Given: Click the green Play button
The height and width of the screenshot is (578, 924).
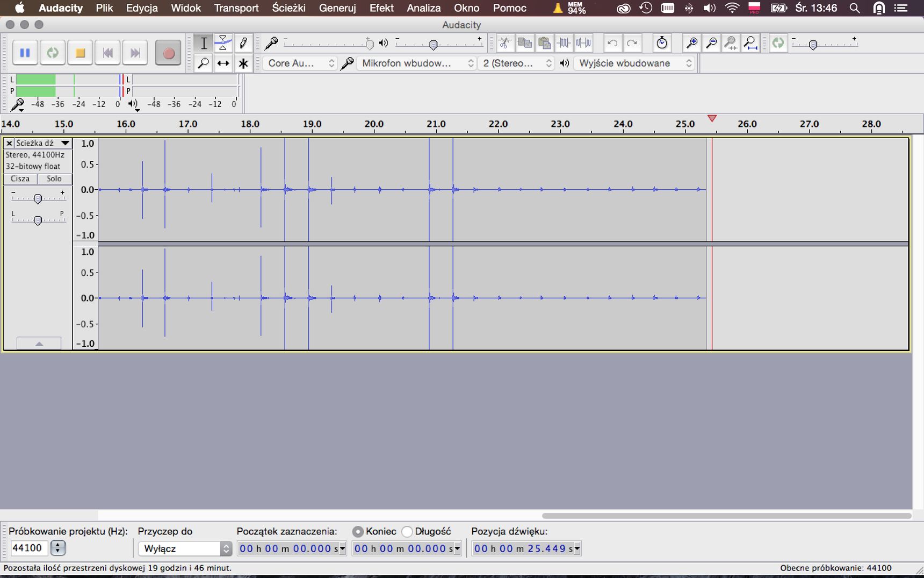Looking at the screenshot, I should [53, 53].
